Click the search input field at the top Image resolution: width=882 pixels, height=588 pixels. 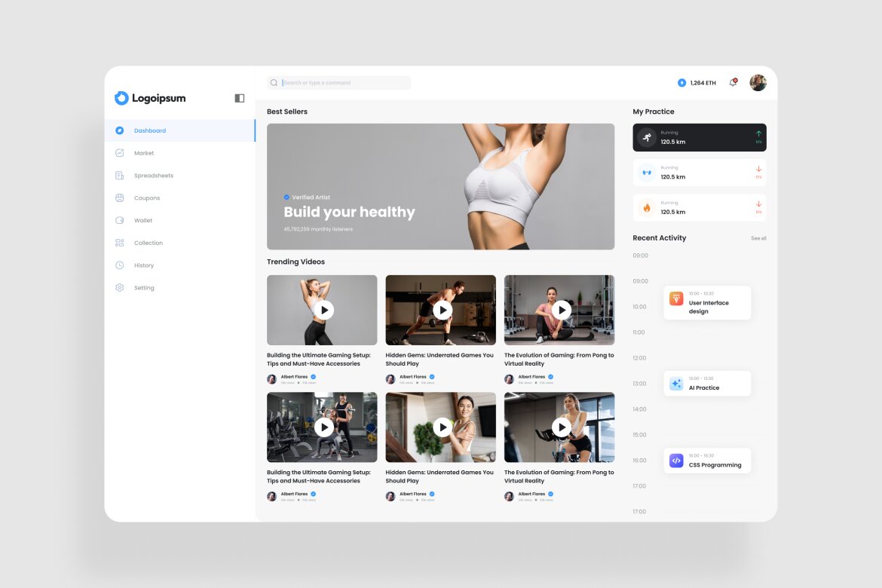pyautogui.click(x=338, y=82)
